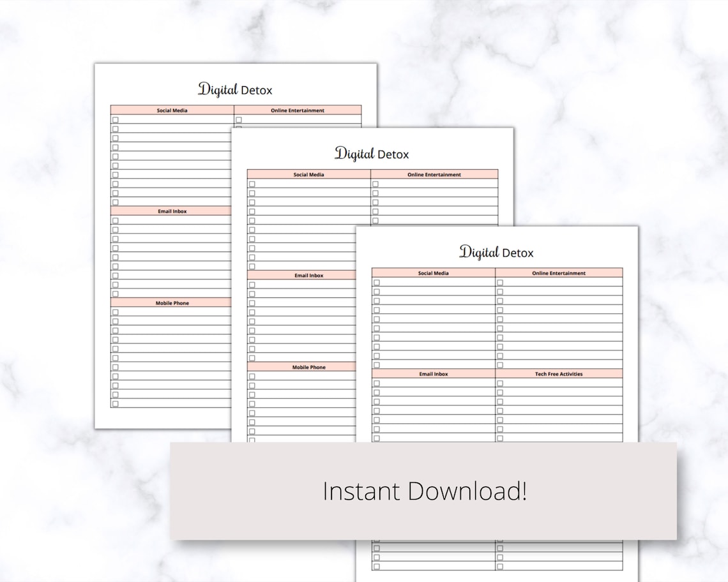Click the Digital Detox title on back page
The height and width of the screenshot is (582, 728).
coord(234,90)
